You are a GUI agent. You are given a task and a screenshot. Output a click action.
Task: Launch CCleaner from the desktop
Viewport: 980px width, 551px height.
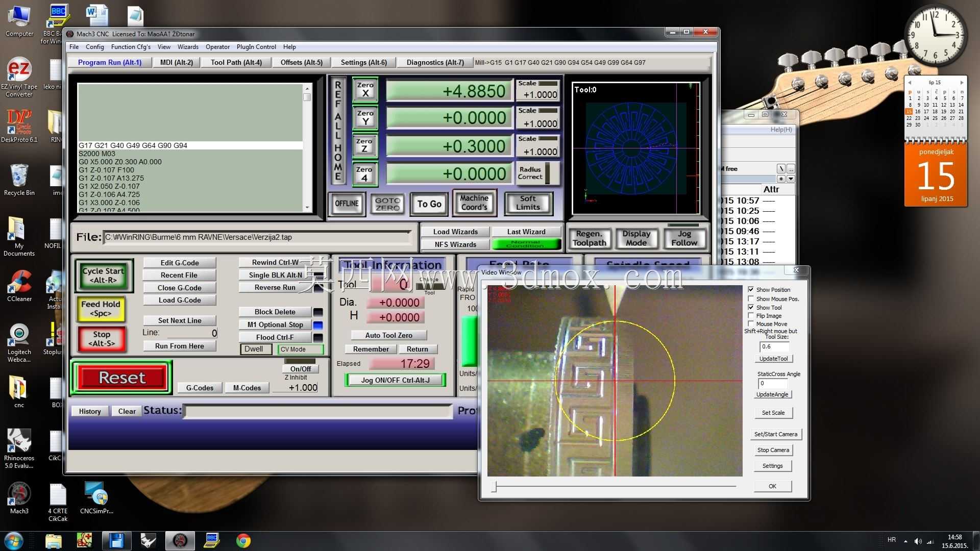pos(19,286)
